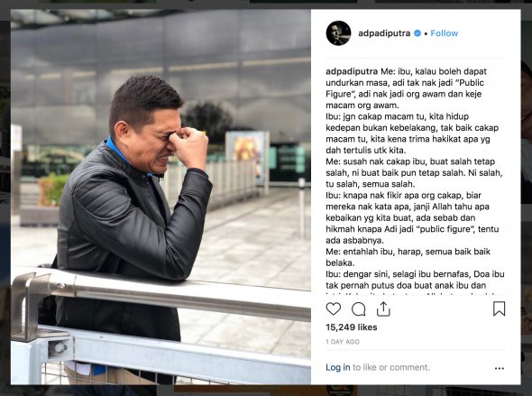Click inside the caption text area
Viewport: 532px width, 396px height.
416,178
